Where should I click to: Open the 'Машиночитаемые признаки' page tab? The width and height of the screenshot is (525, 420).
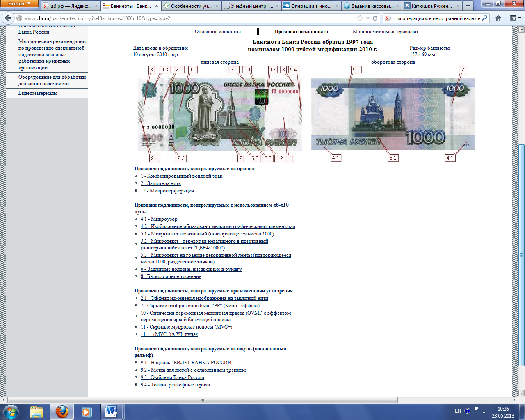click(383, 32)
